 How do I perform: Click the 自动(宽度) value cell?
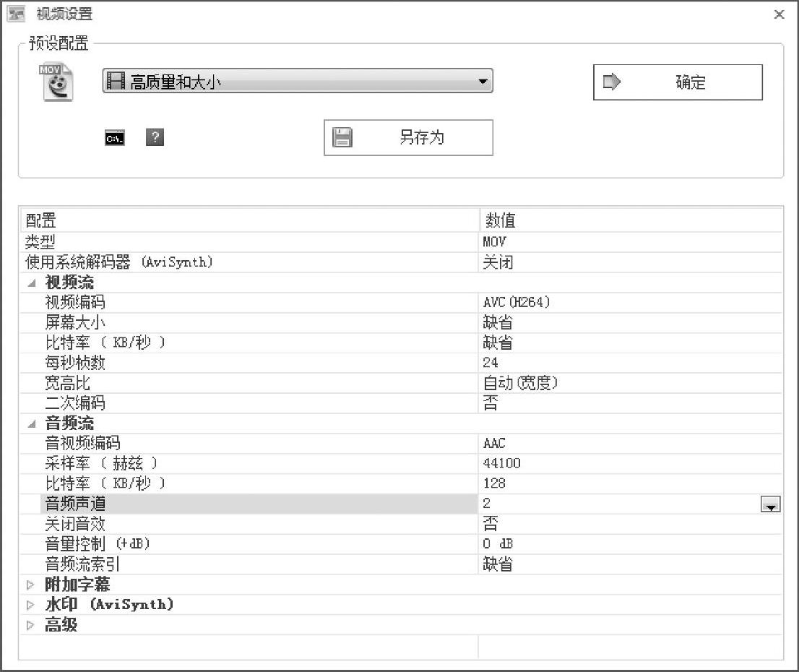[631, 383]
